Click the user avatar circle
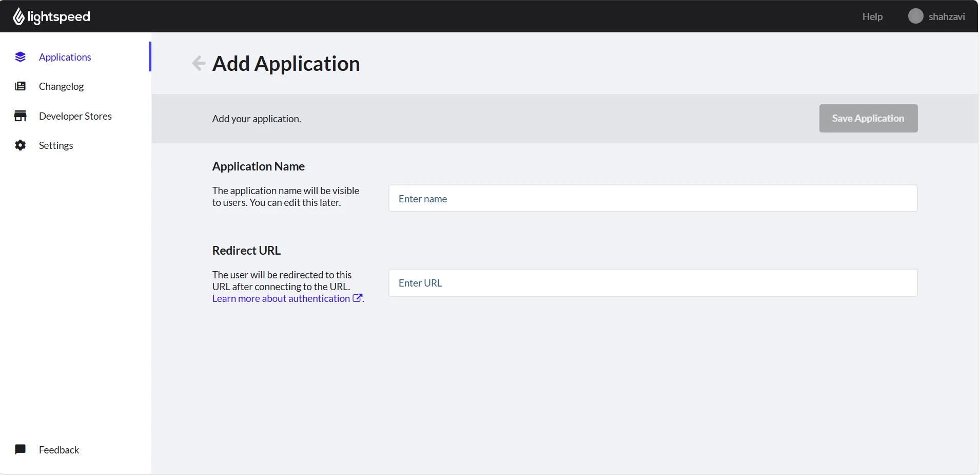 (x=915, y=16)
